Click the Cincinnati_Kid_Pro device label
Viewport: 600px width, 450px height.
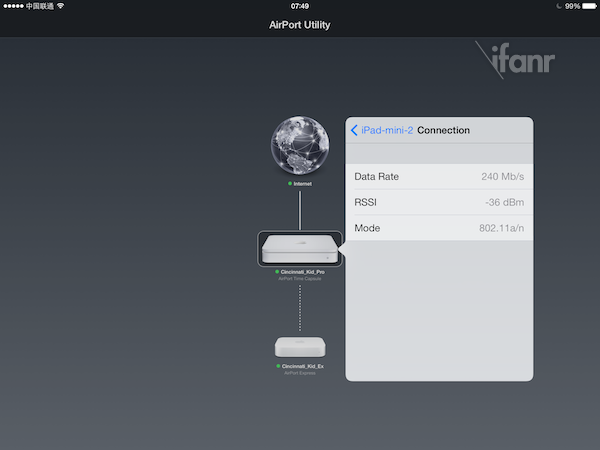(302, 272)
